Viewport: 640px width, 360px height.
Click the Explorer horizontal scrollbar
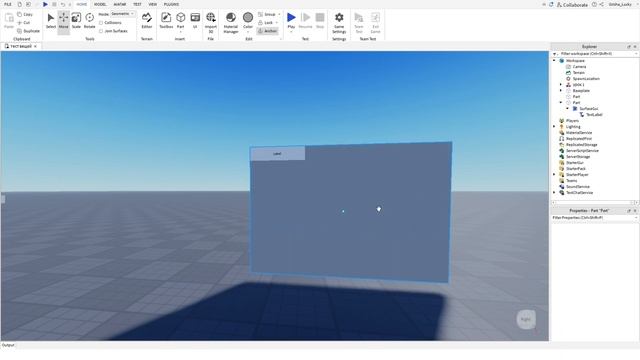(x=595, y=202)
